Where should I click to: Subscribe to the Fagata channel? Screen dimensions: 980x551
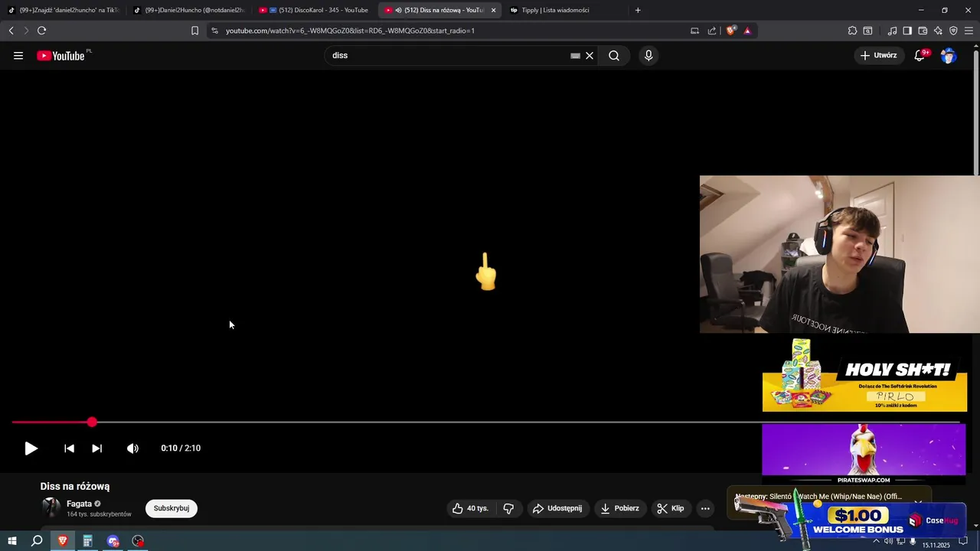171,508
